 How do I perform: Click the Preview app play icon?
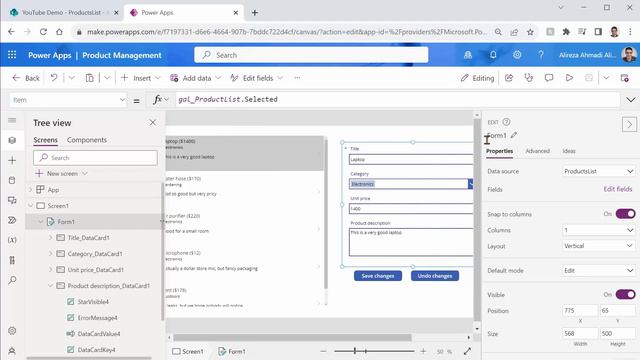click(x=569, y=78)
